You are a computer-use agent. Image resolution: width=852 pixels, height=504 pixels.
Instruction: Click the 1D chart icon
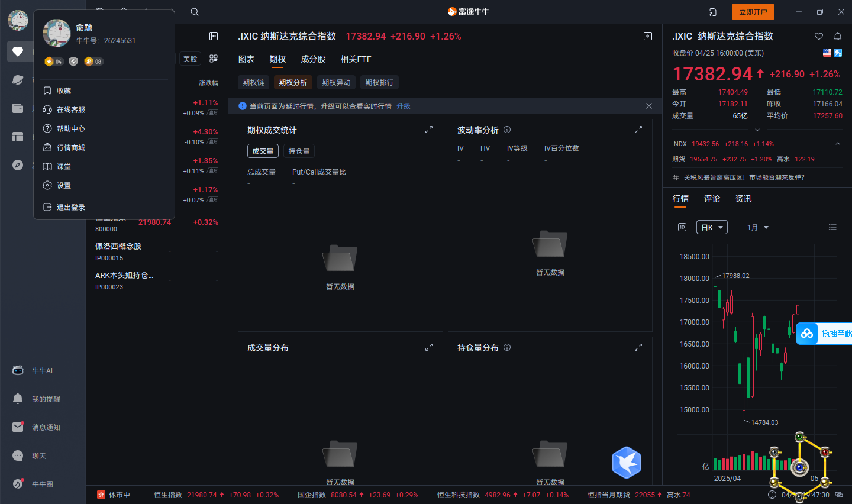pyautogui.click(x=682, y=227)
